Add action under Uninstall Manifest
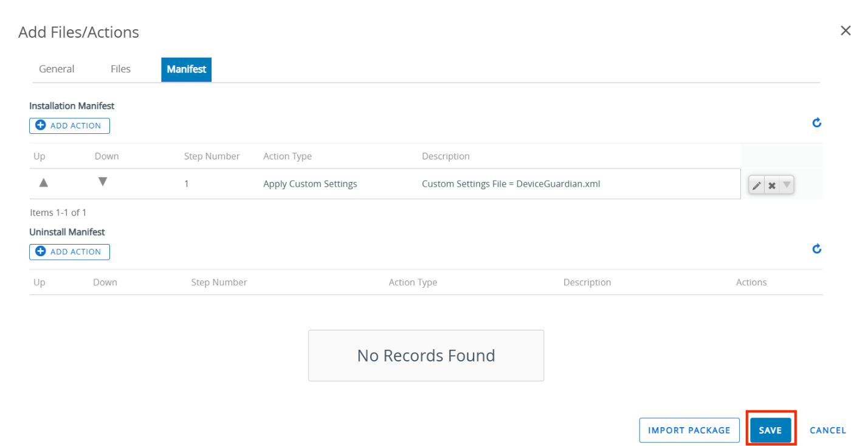 69,252
